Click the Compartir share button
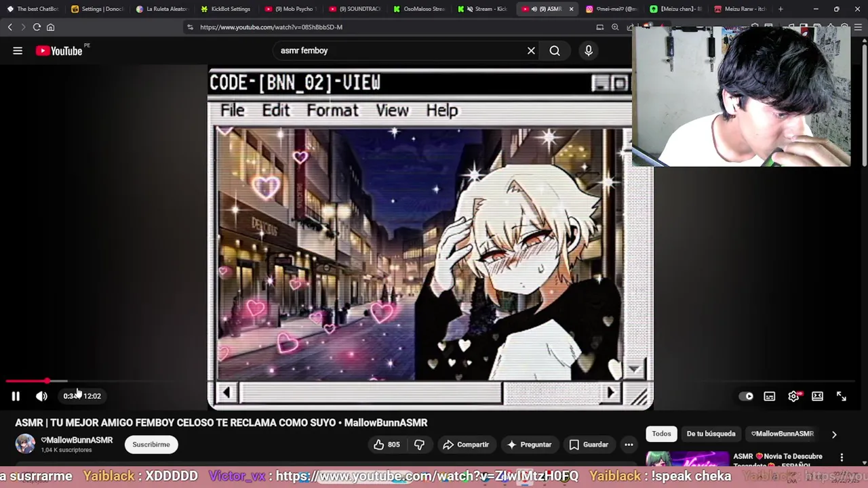Image resolution: width=868 pixels, height=488 pixels. pos(466,445)
